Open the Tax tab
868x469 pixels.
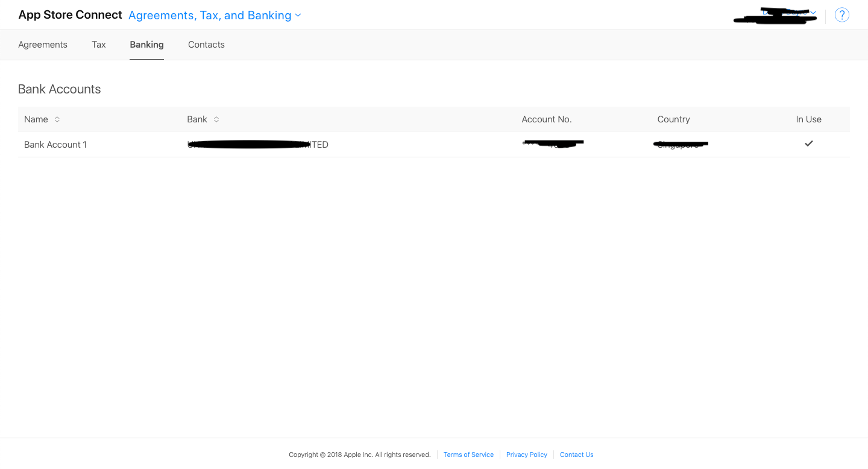(x=98, y=44)
